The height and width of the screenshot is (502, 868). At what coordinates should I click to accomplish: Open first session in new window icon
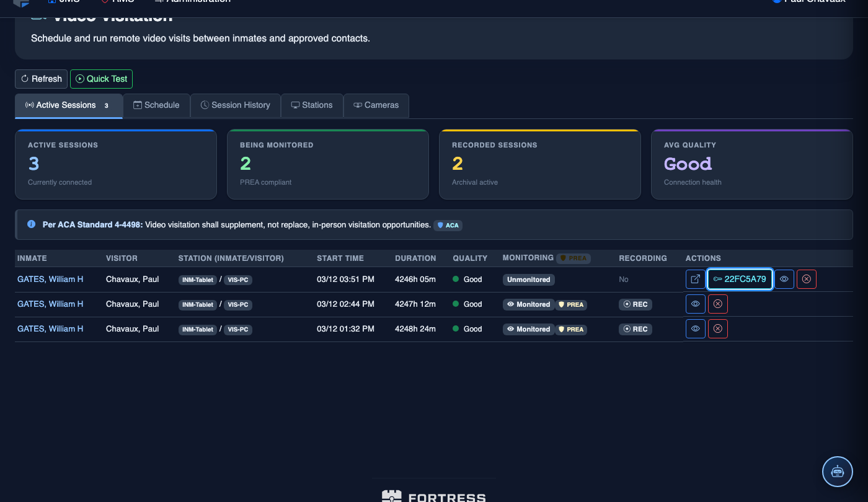pos(695,280)
